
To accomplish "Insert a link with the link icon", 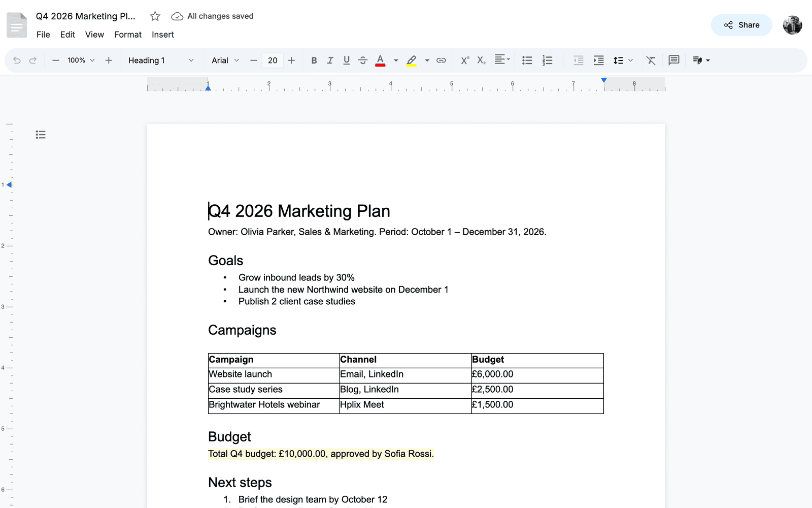I will coord(442,60).
